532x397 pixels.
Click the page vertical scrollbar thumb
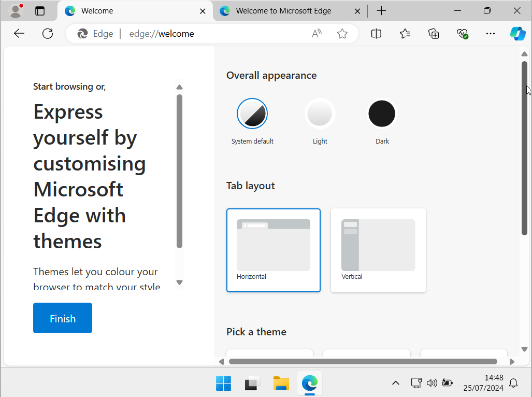click(524, 148)
